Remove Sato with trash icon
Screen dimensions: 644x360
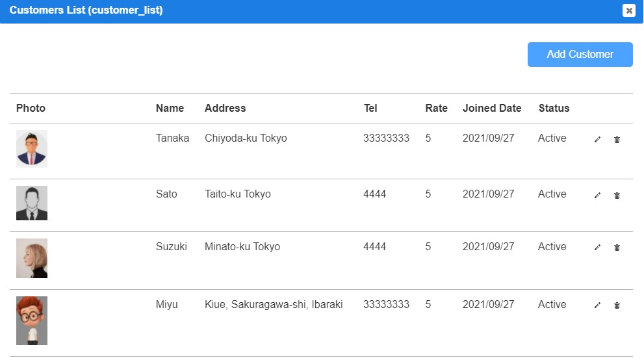tap(617, 196)
